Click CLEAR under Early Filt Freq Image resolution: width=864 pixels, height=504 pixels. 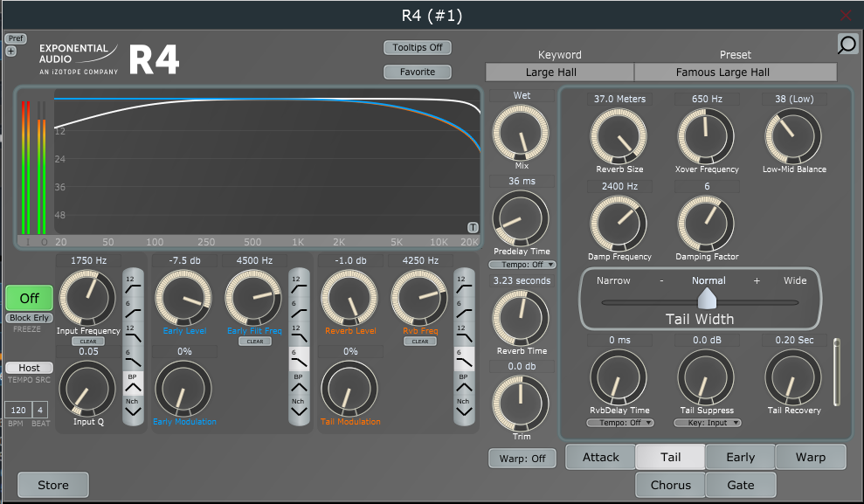pos(254,341)
